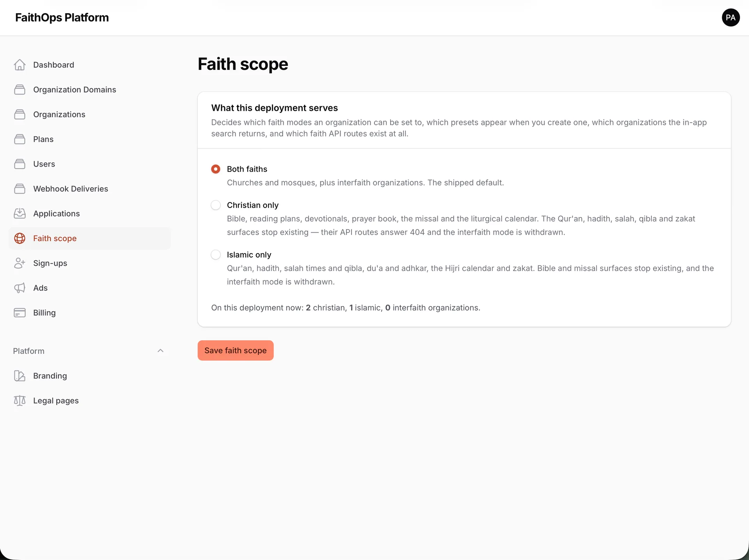
Task: Open the Billing menu item
Action: 90,313
